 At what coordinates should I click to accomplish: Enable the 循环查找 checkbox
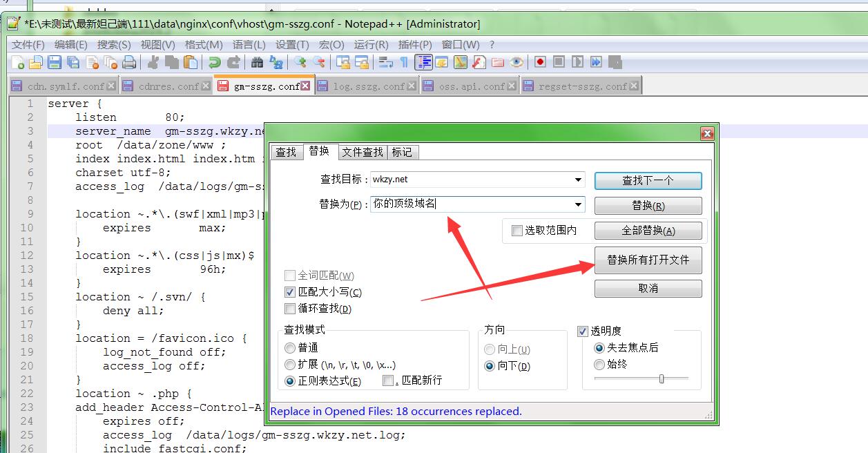(x=290, y=309)
